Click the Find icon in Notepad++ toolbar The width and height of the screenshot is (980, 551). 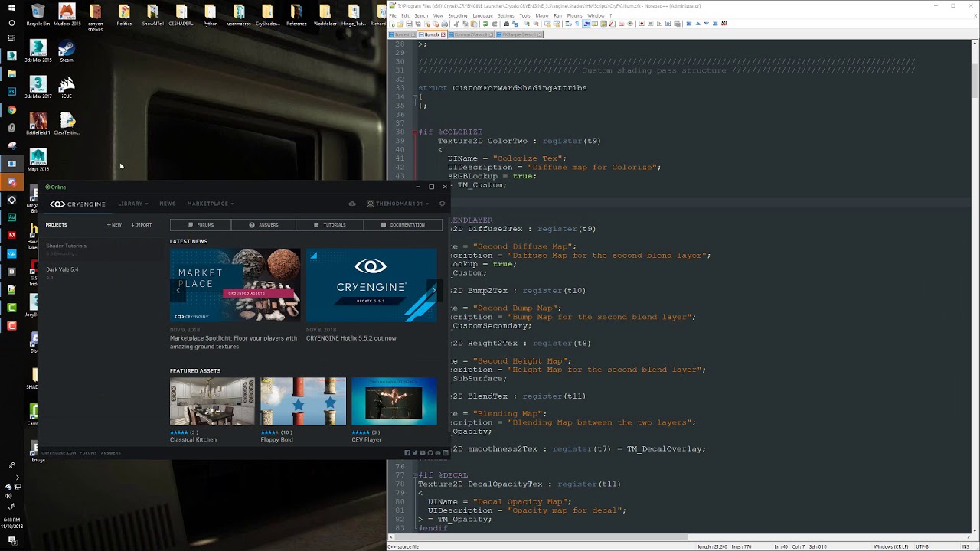(x=506, y=24)
